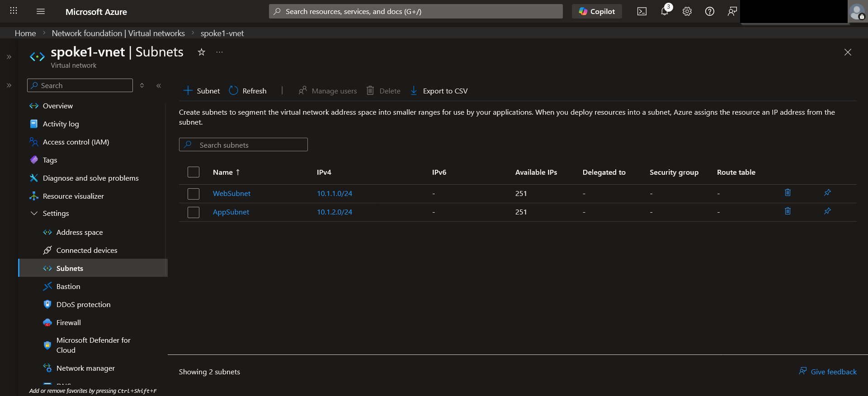Click the IPv4 column header
Image resolution: width=868 pixels, height=396 pixels.
click(x=324, y=172)
